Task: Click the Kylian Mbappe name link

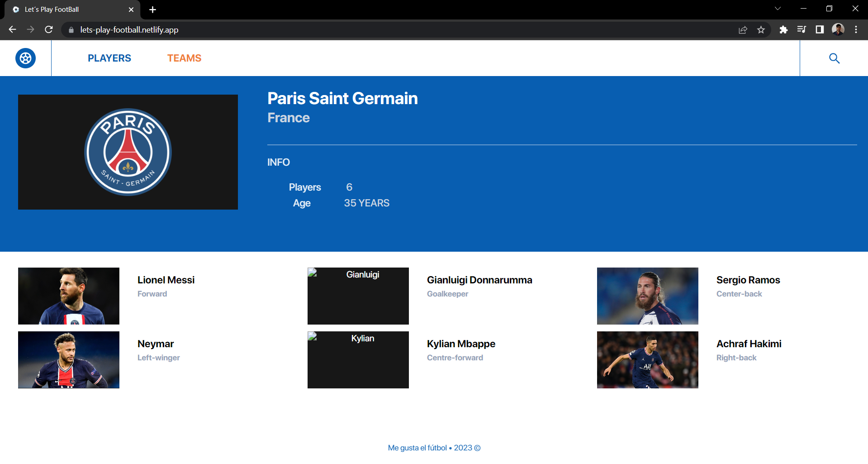Action: [x=461, y=344]
